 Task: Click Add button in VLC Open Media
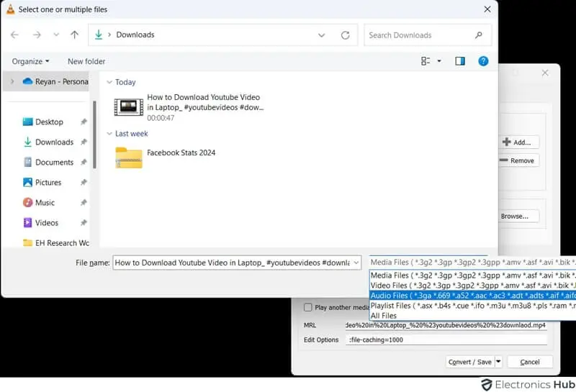pos(518,142)
